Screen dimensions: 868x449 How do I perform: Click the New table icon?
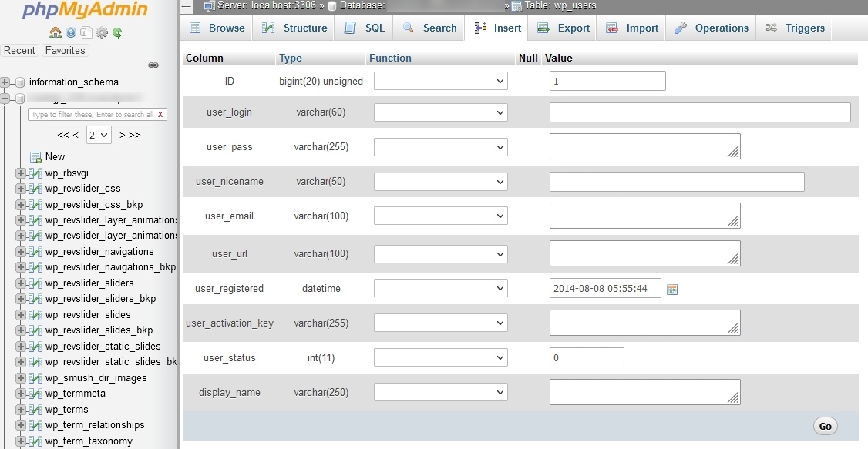click(x=35, y=157)
